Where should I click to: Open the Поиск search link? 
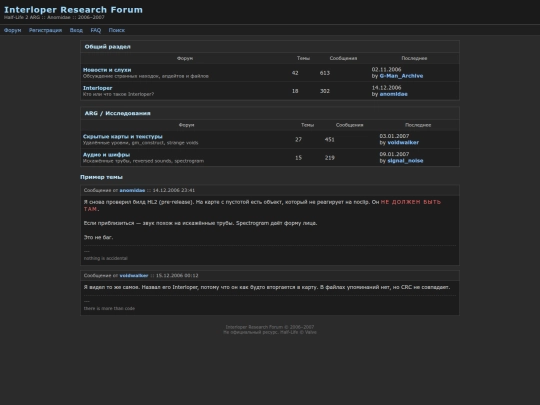117,30
